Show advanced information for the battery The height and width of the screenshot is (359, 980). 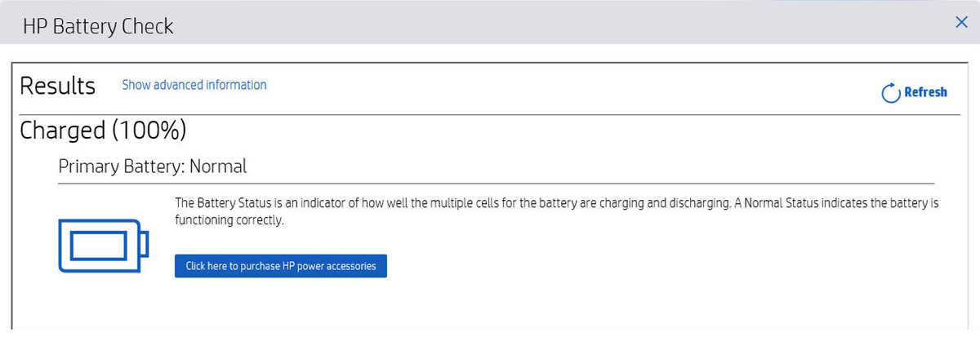coord(194,85)
